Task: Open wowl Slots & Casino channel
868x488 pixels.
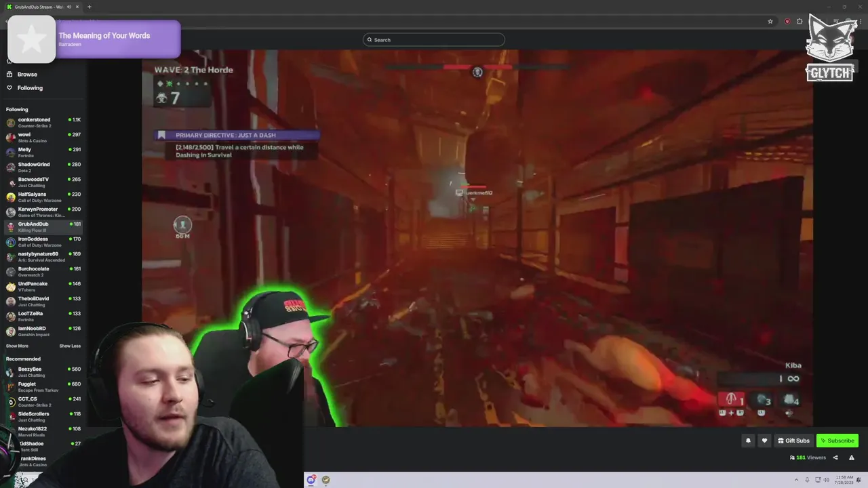Action: click(43, 138)
